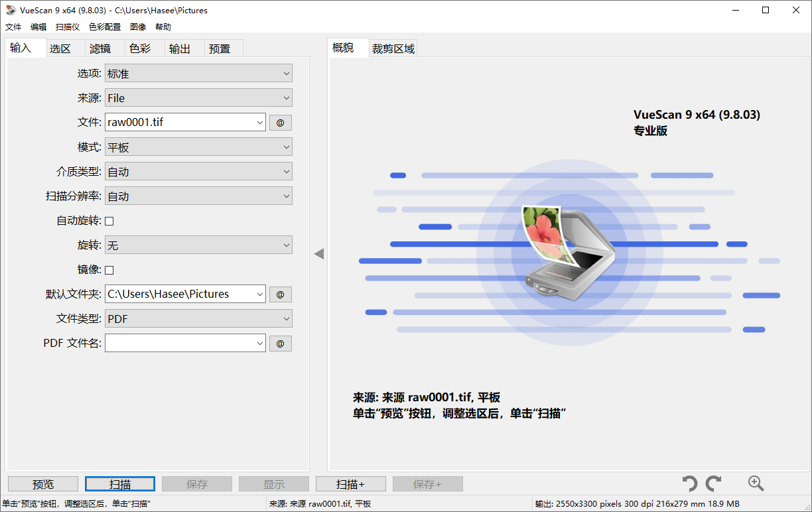Open the 来源 dropdown showing File
This screenshot has height=512, width=812.
198,98
